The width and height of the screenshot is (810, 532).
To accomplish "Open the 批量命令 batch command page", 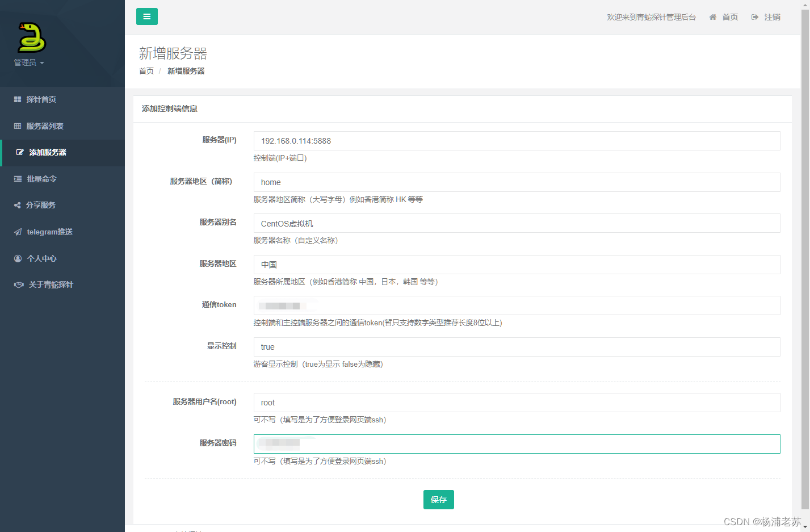I will tap(18, 178).
